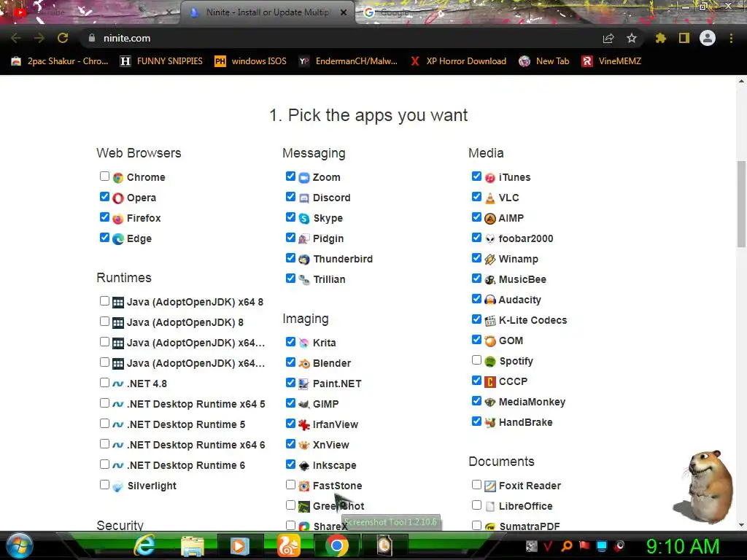Click the Thunderbird app icon
This screenshot has height=560, width=747.
tap(304, 260)
